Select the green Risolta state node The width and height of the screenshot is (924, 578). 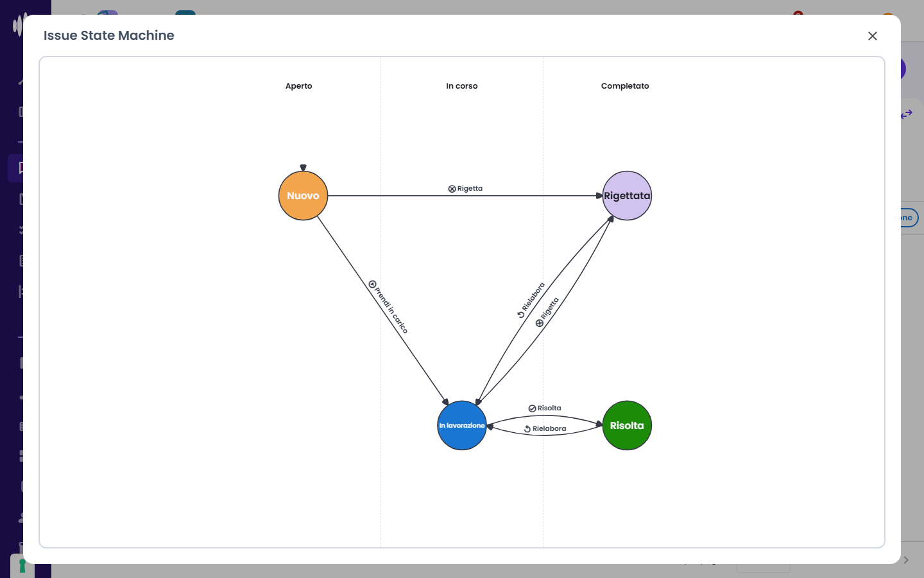(627, 426)
